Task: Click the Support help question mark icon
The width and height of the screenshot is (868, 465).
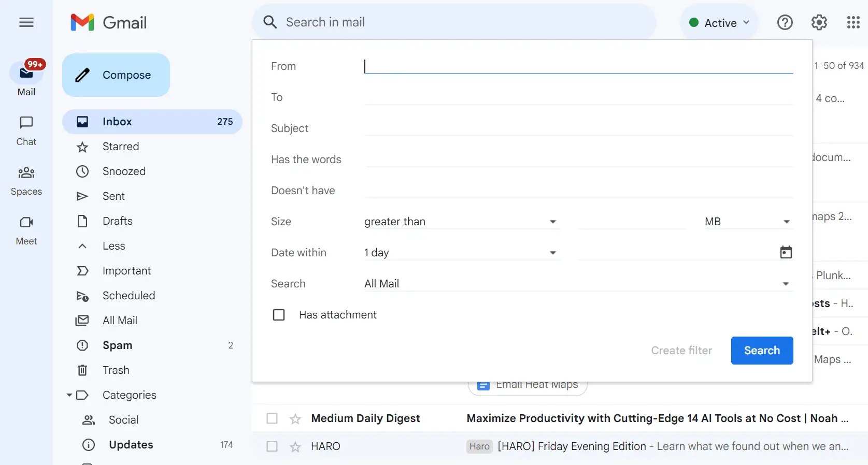Action: (x=785, y=22)
